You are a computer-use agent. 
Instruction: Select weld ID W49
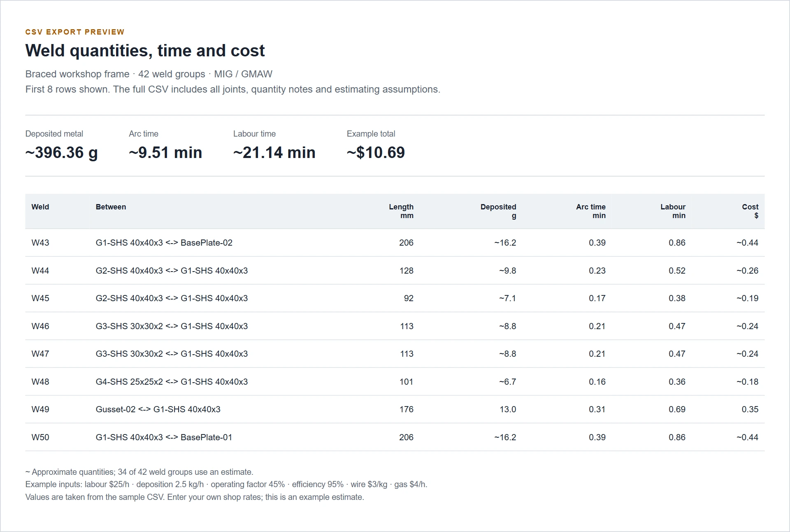40,409
